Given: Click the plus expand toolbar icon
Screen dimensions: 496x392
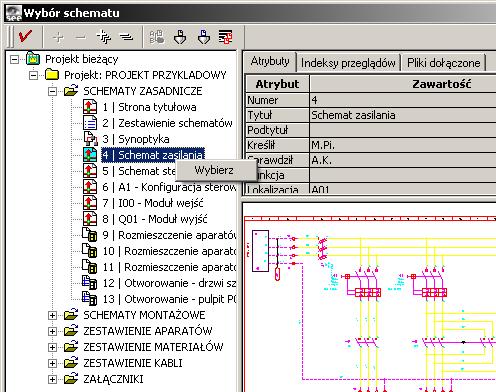Looking at the screenshot, I should point(58,37).
